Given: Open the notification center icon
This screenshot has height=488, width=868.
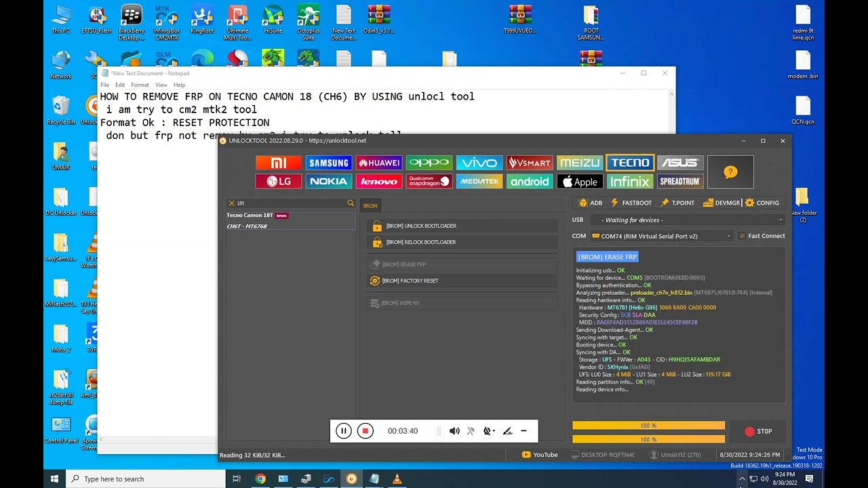Looking at the screenshot, I should pyautogui.click(x=809, y=479).
